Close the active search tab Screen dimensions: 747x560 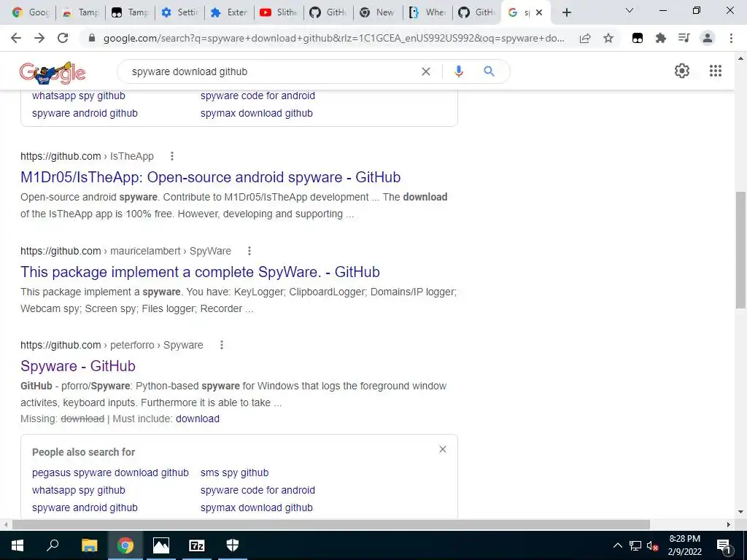point(539,12)
